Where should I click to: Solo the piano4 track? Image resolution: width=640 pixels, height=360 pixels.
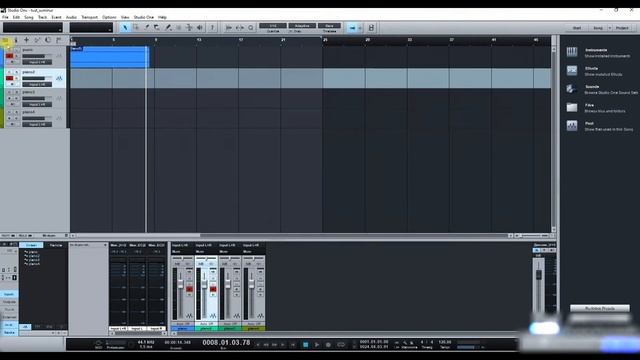tap(17, 112)
